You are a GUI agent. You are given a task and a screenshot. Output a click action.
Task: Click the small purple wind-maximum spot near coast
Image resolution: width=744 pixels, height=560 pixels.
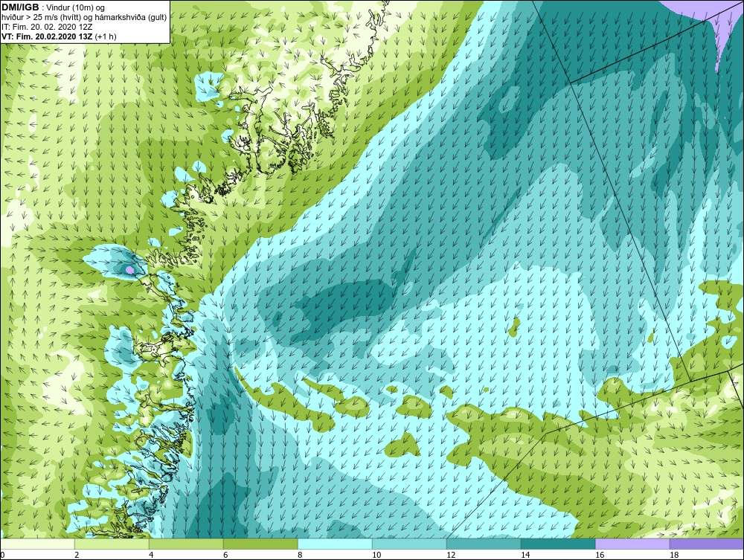click(129, 270)
